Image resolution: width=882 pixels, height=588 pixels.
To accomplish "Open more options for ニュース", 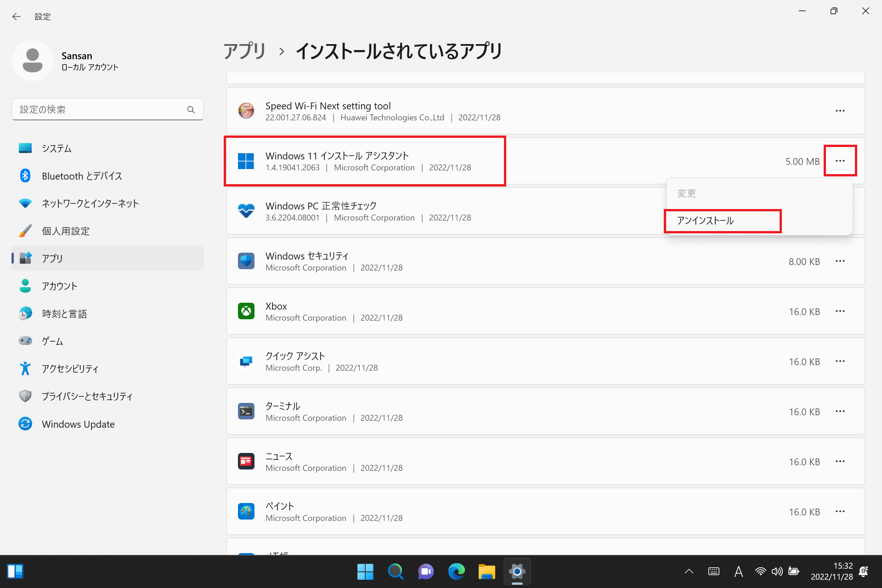I will click(840, 461).
